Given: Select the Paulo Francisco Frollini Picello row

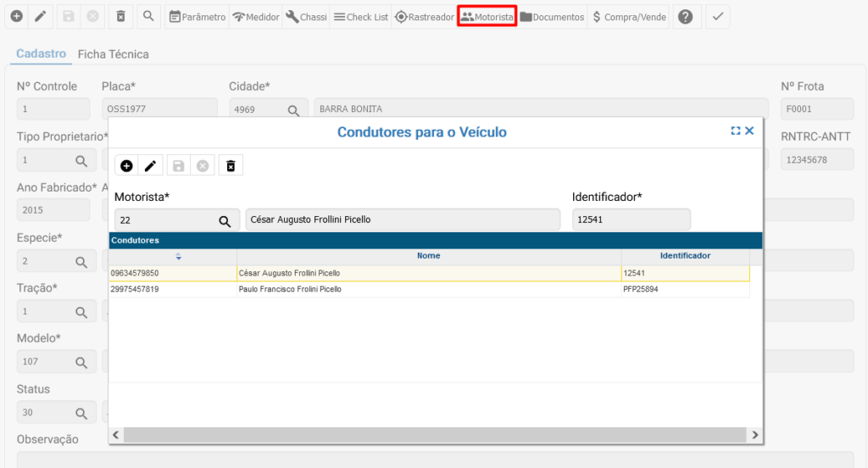Looking at the screenshot, I should coord(290,289).
